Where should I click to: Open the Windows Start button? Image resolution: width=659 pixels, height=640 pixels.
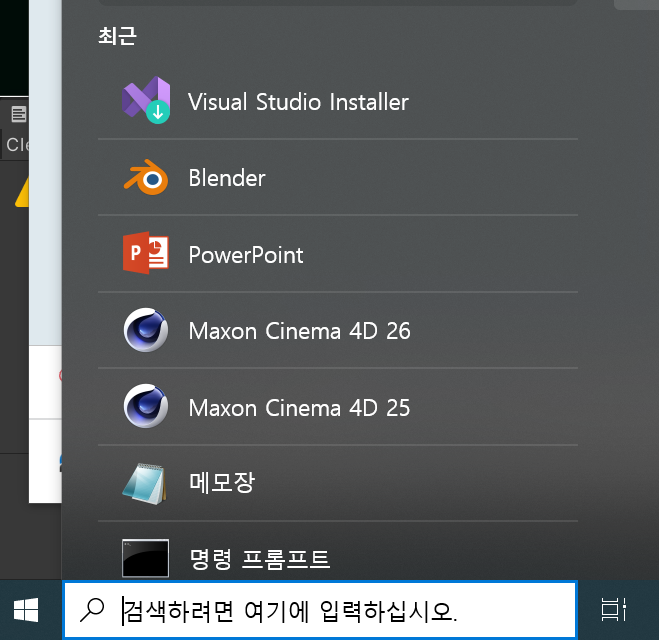[26, 610]
